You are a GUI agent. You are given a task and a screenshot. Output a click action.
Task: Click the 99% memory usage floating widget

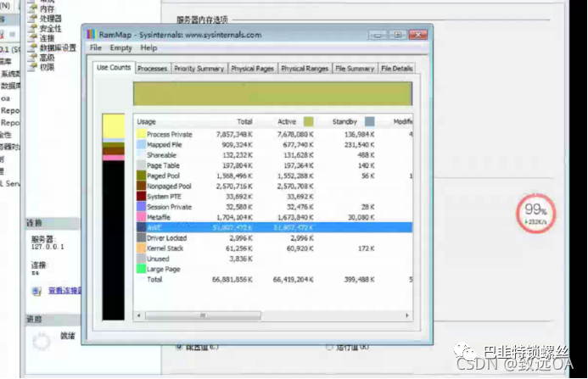(536, 214)
